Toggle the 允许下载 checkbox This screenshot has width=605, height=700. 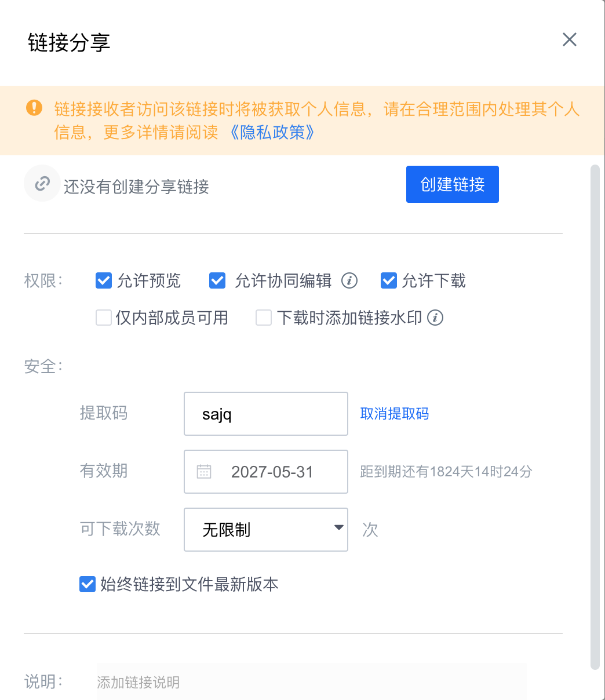click(388, 281)
